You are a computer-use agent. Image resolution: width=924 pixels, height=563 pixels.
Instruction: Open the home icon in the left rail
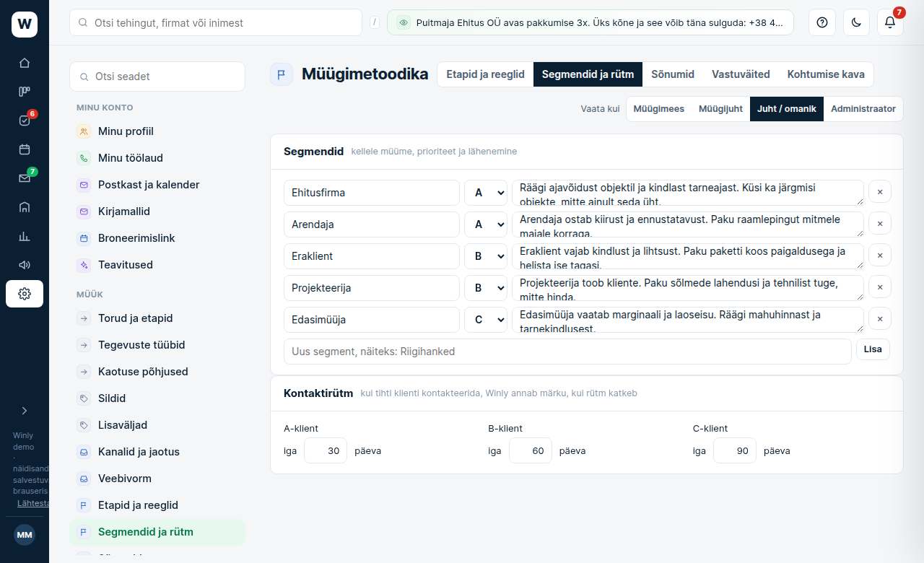pos(25,63)
